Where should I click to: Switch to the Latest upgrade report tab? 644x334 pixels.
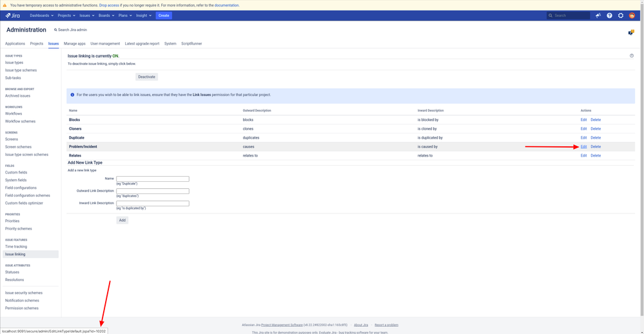pyautogui.click(x=142, y=44)
